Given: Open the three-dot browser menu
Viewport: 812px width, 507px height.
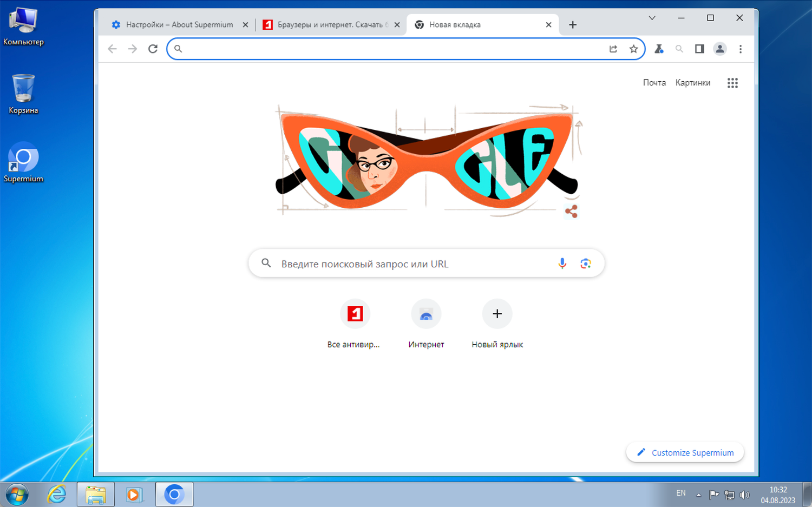Looking at the screenshot, I should click(x=741, y=49).
